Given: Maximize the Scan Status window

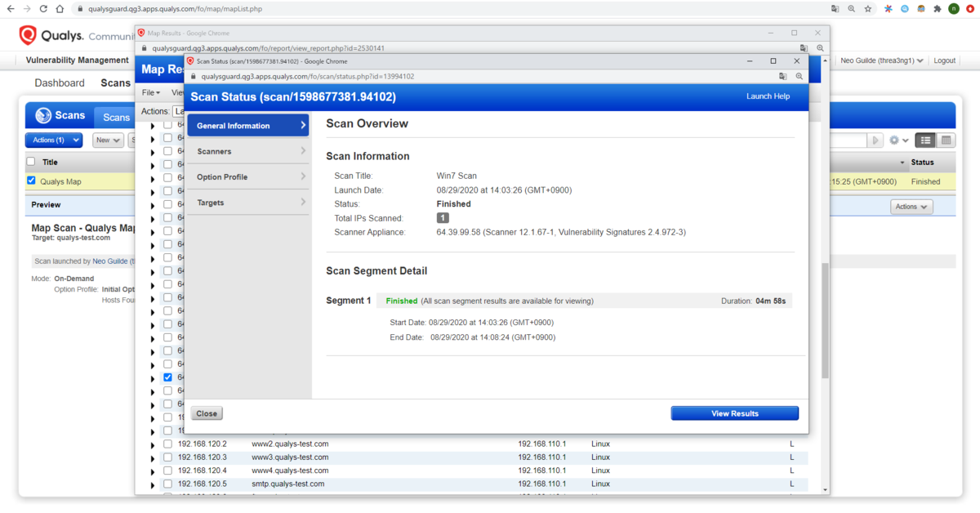Looking at the screenshot, I should click(773, 60).
